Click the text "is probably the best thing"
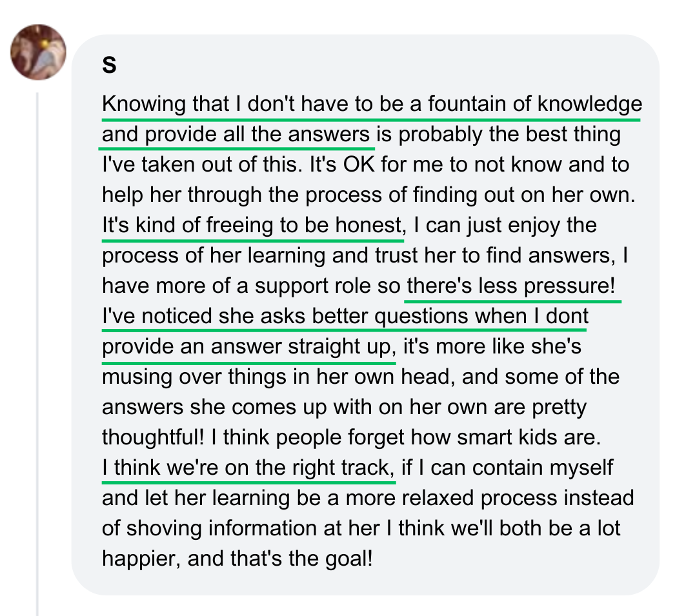The height and width of the screenshot is (616, 675). tap(499, 135)
